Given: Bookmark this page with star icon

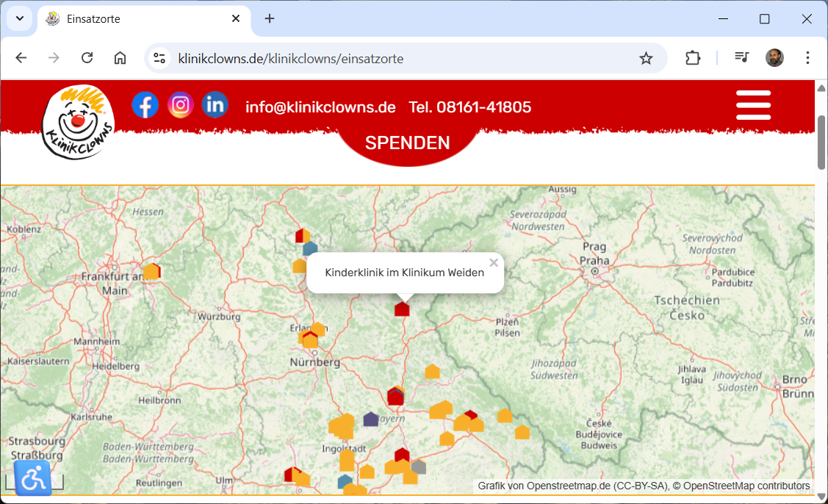Looking at the screenshot, I should pyautogui.click(x=646, y=58).
